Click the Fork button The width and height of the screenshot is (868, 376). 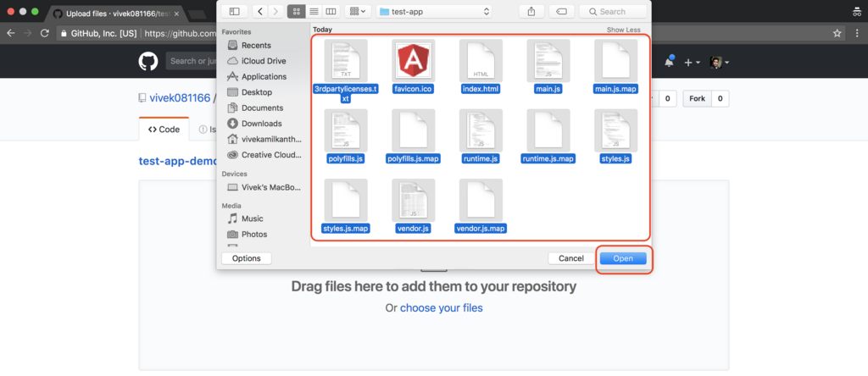tap(697, 99)
